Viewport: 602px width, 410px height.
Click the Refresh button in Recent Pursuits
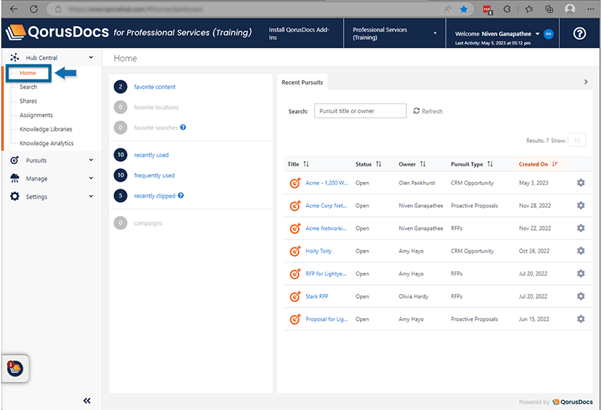(428, 111)
